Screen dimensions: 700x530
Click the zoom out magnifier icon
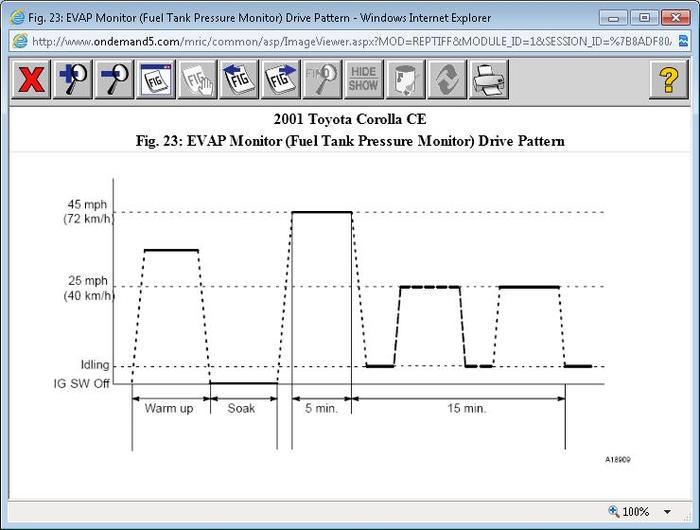(x=114, y=79)
